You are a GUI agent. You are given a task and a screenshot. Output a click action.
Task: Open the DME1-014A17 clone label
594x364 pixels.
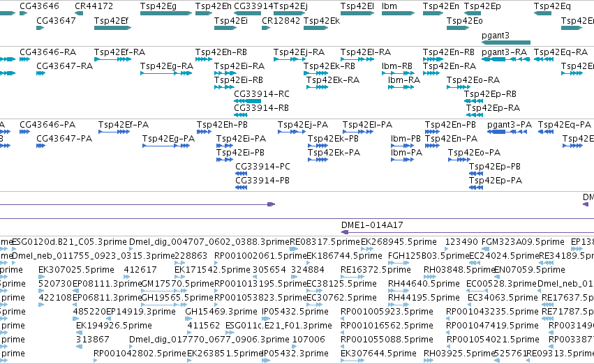point(372,225)
